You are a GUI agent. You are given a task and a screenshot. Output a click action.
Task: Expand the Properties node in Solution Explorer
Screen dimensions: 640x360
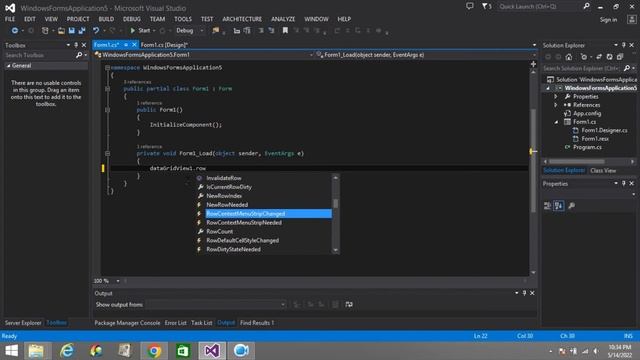coord(556,97)
